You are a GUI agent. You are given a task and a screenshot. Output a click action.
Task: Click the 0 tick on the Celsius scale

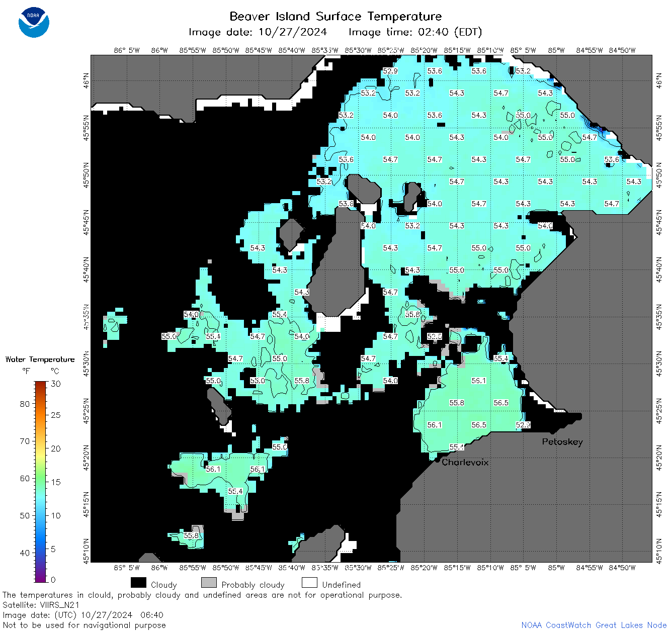[53, 580]
